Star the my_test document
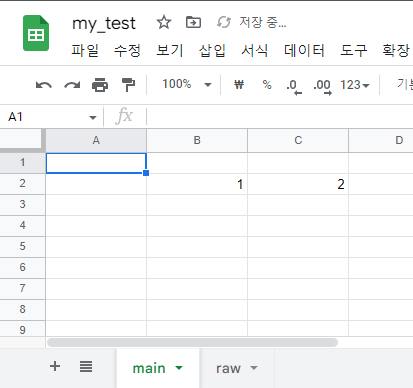The height and width of the screenshot is (388, 413). pyautogui.click(x=164, y=23)
